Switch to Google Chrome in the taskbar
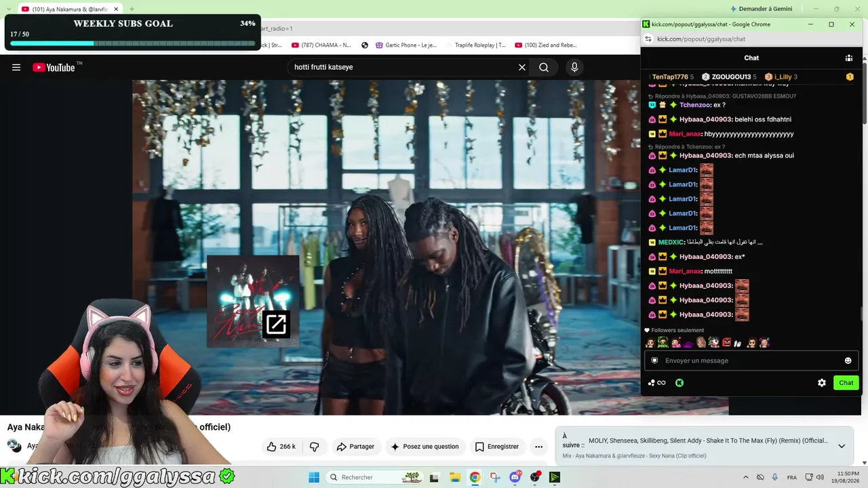Viewport: 868px width, 488px height. (475, 477)
